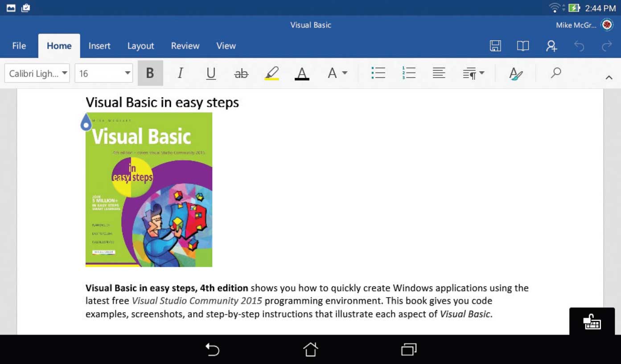Select the Home tab
The width and height of the screenshot is (621, 364).
(x=59, y=45)
